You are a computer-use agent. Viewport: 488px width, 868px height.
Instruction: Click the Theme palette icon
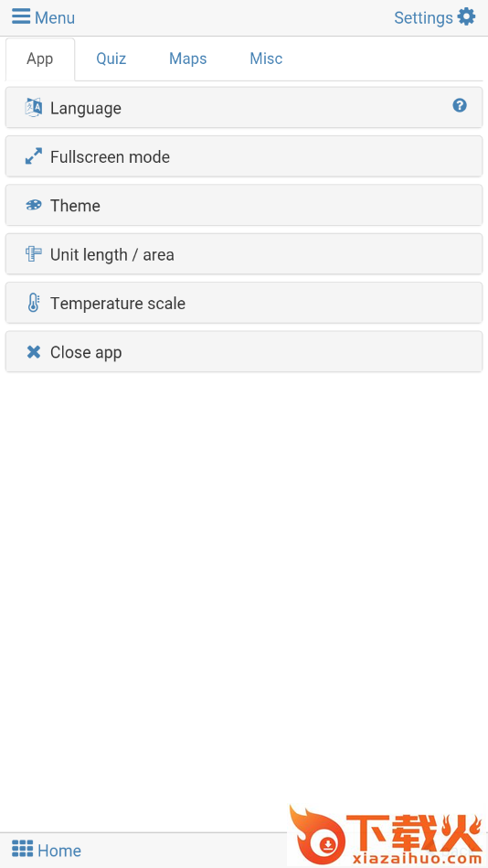coord(33,206)
